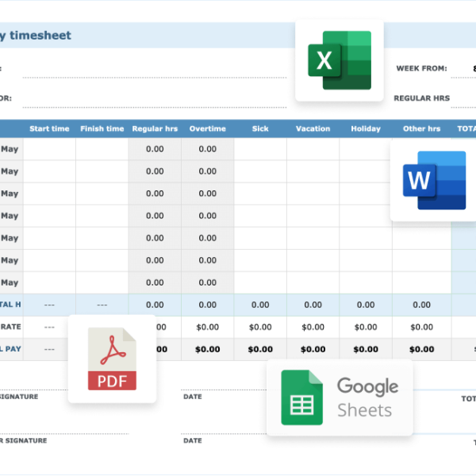Click the rate $0.00 under Overtime
The height and width of the screenshot is (476, 476).
(208, 327)
